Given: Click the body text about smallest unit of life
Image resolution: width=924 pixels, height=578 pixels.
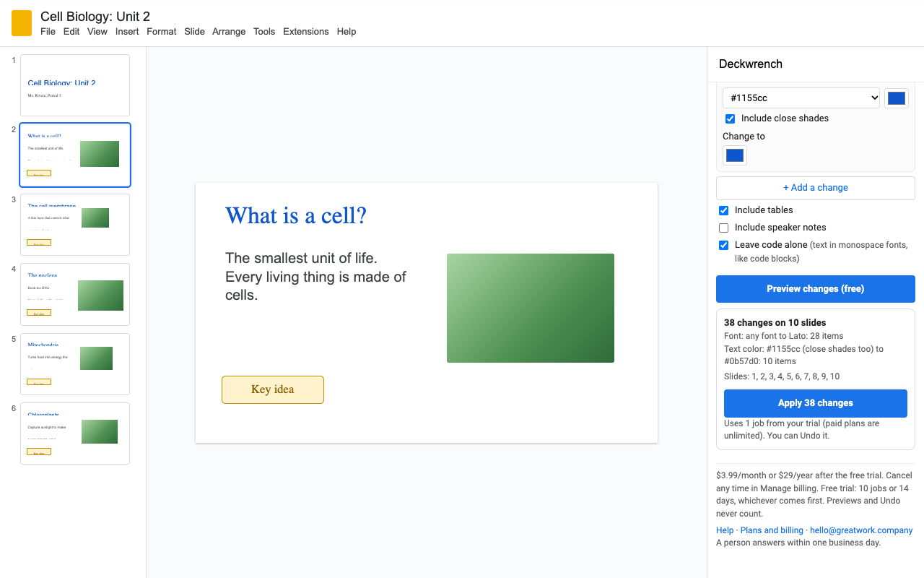Looking at the screenshot, I should pos(316,277).
